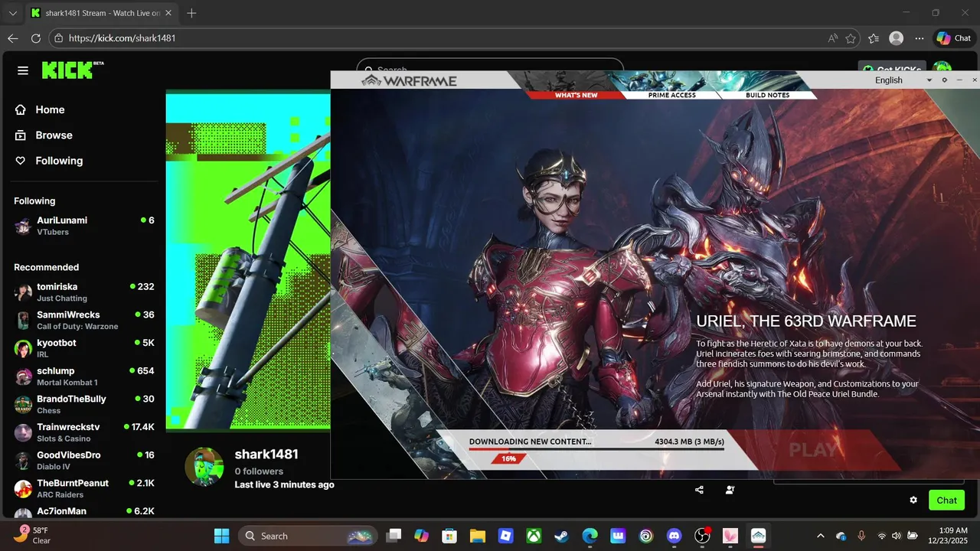
Task: Open TheBurntPeanut recommended channel
Action: (84, 488)
